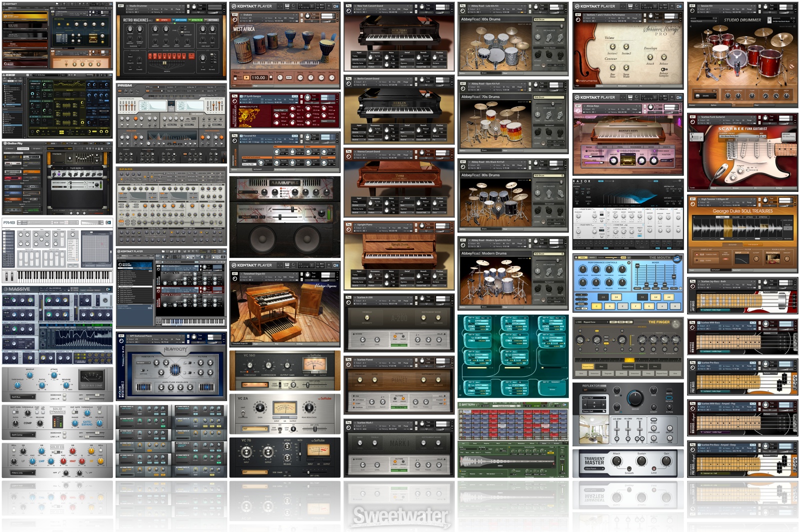Select the Gain knob in Transient Master
This screenshot has width=800, height=532.
(x=666, y=461)
